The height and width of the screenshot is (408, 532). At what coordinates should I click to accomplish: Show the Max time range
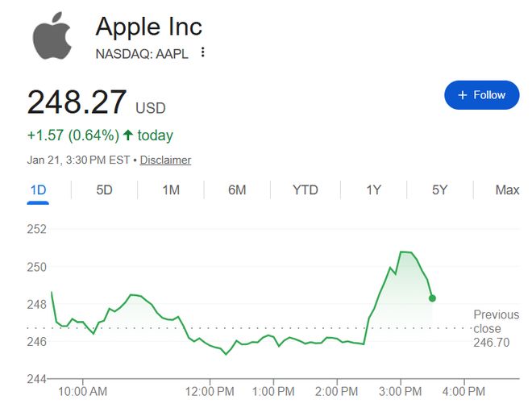coord(507,190)
